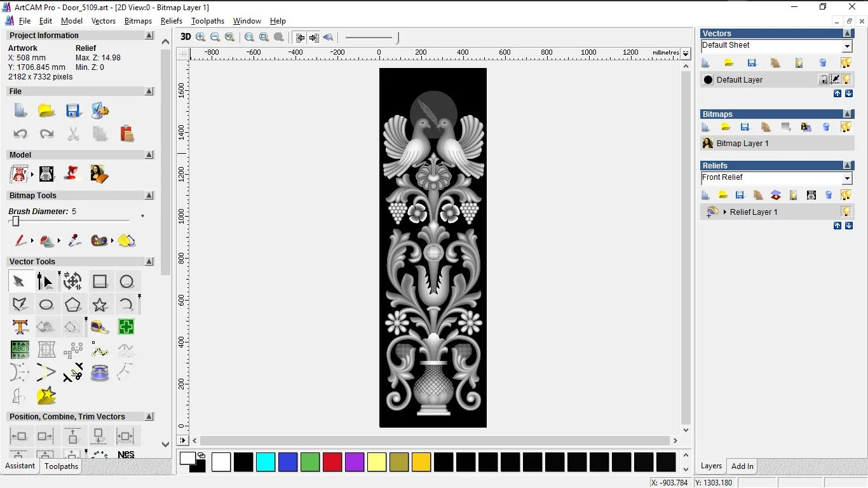This screenshot has height=488, width=868.
Task: Select the Node Editing tool
Action: (45, 281)
